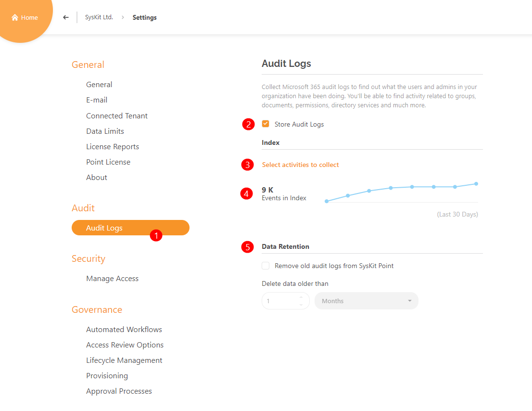Image resolution: width=532 pixels, height=411 pixels.
Task: Enable Remove old audit logs checkbox
Action: tap(266, 265)
